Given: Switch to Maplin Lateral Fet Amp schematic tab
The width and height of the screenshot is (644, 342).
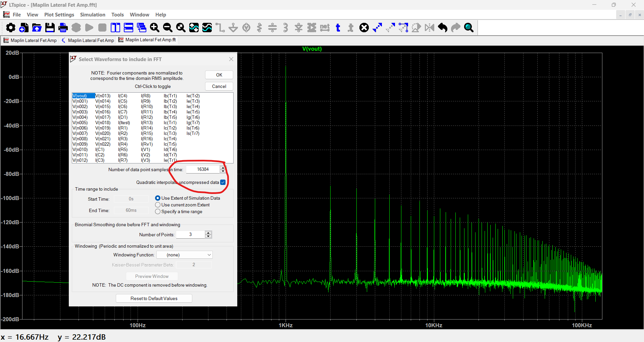Looking at the screenshot, I should pyautogui.click(x=88, y=40).
